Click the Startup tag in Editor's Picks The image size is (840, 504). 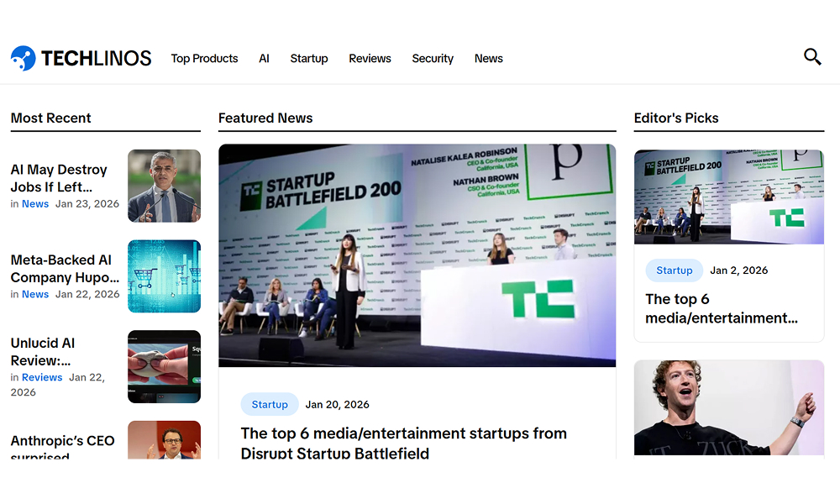tap(675, 270)
